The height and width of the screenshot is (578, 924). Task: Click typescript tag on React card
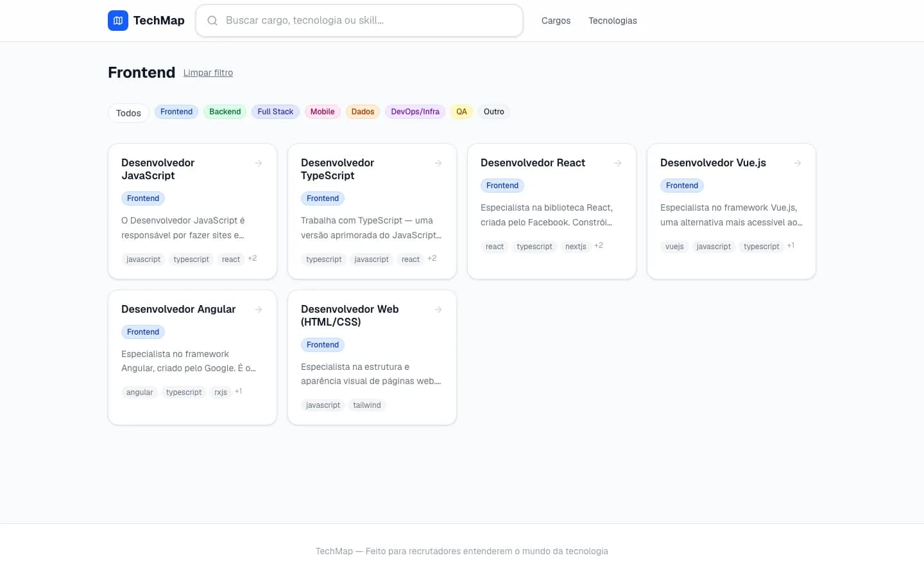click(x=535, y=247)
